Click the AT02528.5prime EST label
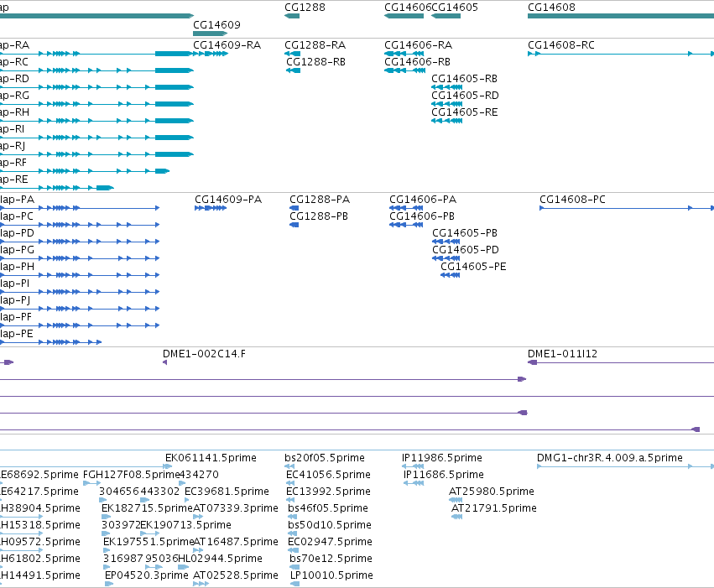714x588 pixels. tap(236, 575)
